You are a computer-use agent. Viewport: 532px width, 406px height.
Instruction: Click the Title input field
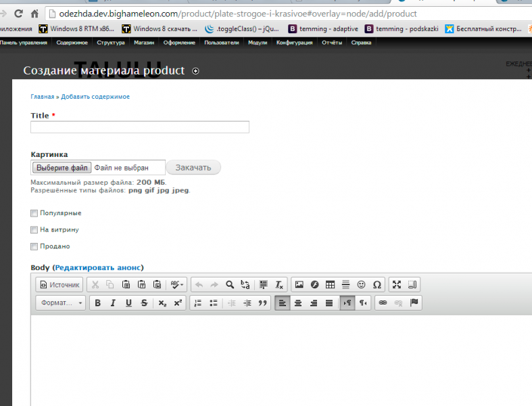(140, 127)
